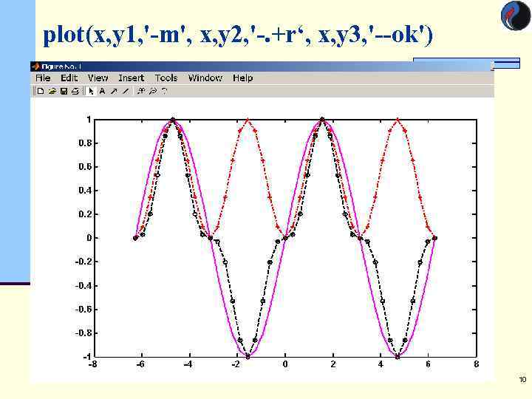The width and height of the screenshot is (532, 399).
Task: Click the MATLAB logo in the figure title bar
Action: click(x=35, y=66)
